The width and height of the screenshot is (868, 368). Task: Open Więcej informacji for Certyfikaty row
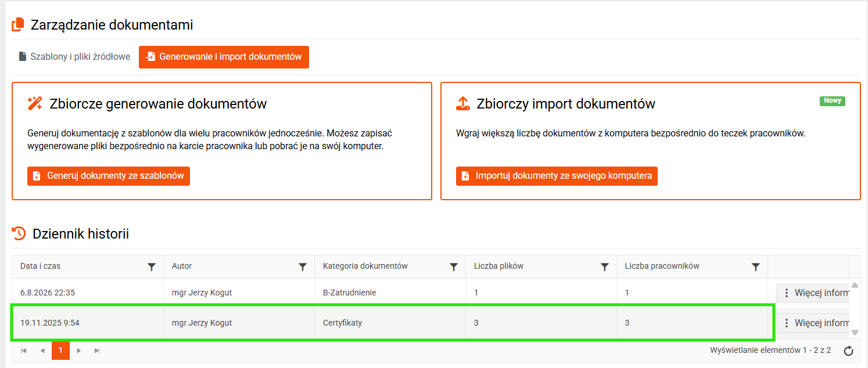813,323
